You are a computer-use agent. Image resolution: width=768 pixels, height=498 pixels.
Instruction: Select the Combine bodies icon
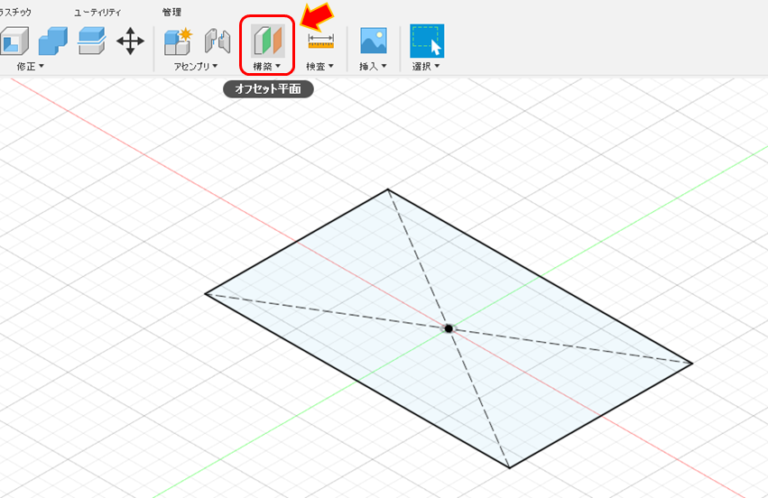point(52,40)
